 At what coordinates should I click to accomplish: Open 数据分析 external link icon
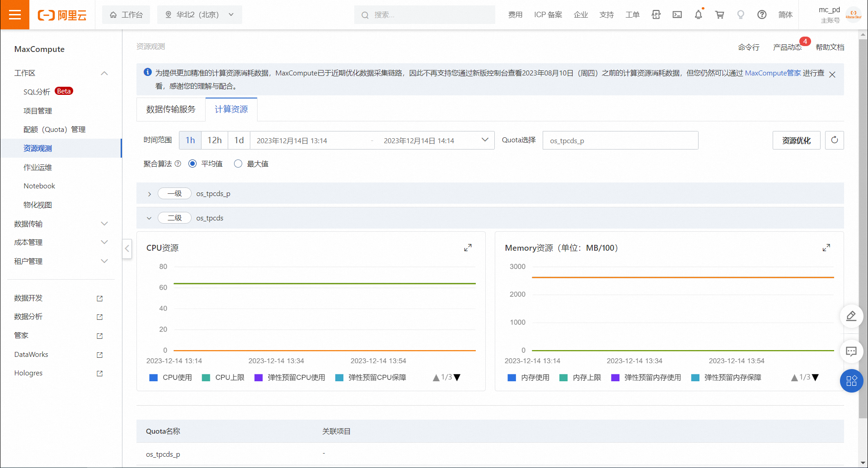tap(100, 317)
